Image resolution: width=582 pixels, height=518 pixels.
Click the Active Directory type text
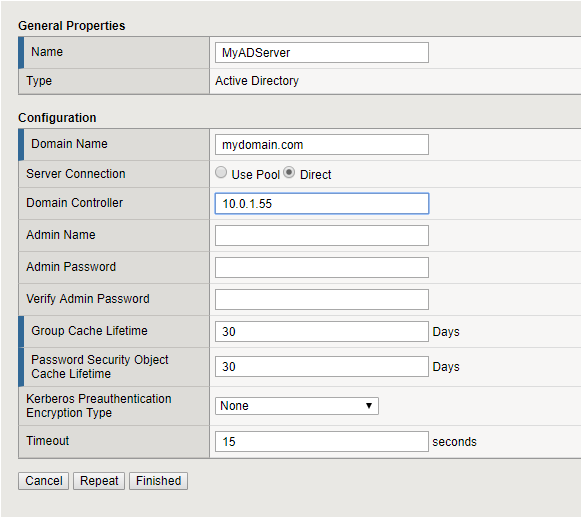257,81
